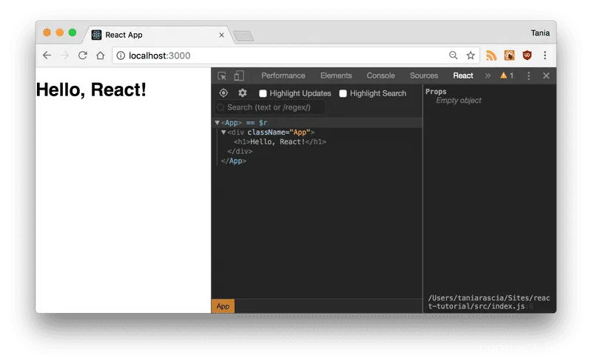The image size is (592, 364).
Task: Bookmark this page with the star
Action: point(471,55)
